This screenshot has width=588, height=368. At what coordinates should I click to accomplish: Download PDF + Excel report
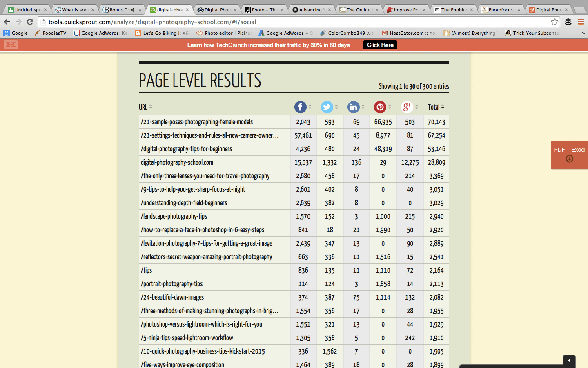[x=570, y=155]
